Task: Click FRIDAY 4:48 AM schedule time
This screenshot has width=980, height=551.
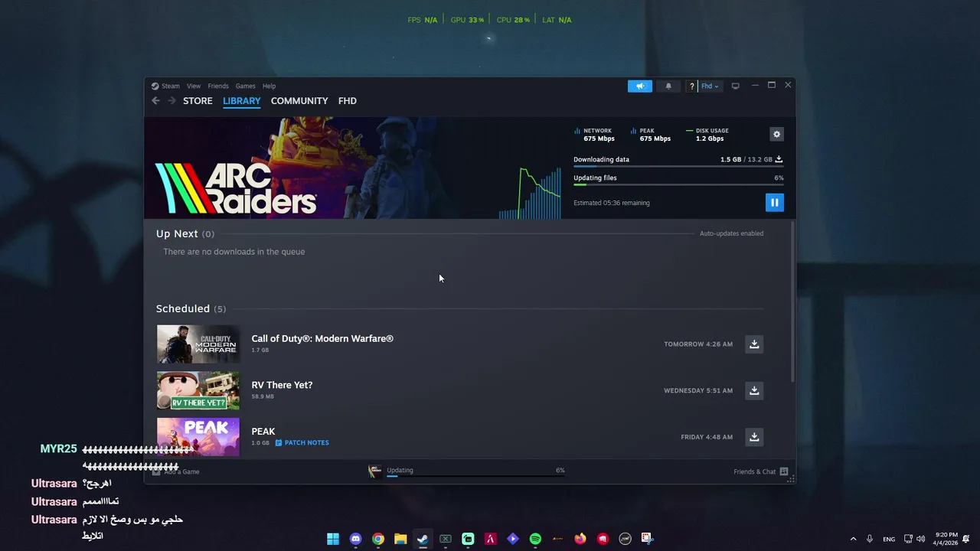Action: point(707,437)
